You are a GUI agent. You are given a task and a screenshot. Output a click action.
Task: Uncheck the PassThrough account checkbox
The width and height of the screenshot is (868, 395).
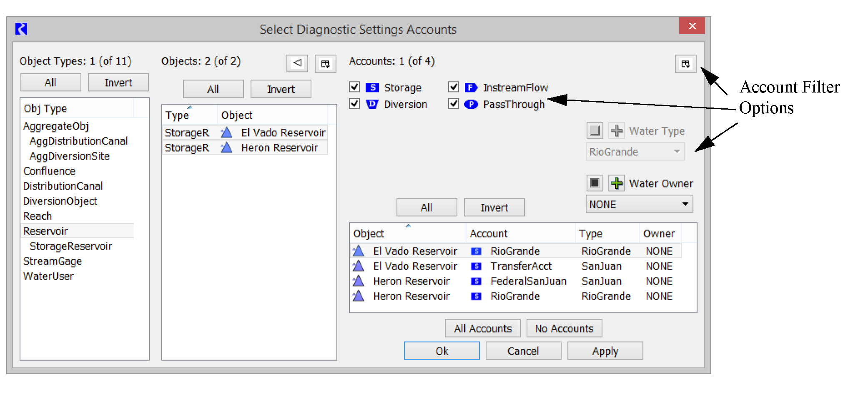[x=454, y=104]
